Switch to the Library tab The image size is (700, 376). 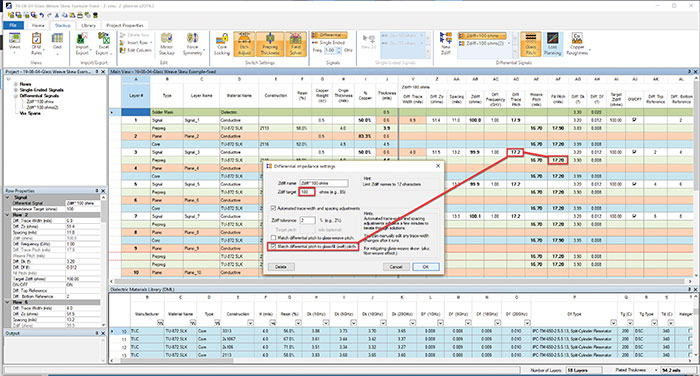[x=88, y=25]
